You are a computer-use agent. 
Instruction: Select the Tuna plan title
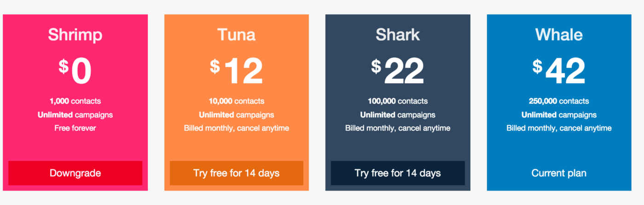236,35
